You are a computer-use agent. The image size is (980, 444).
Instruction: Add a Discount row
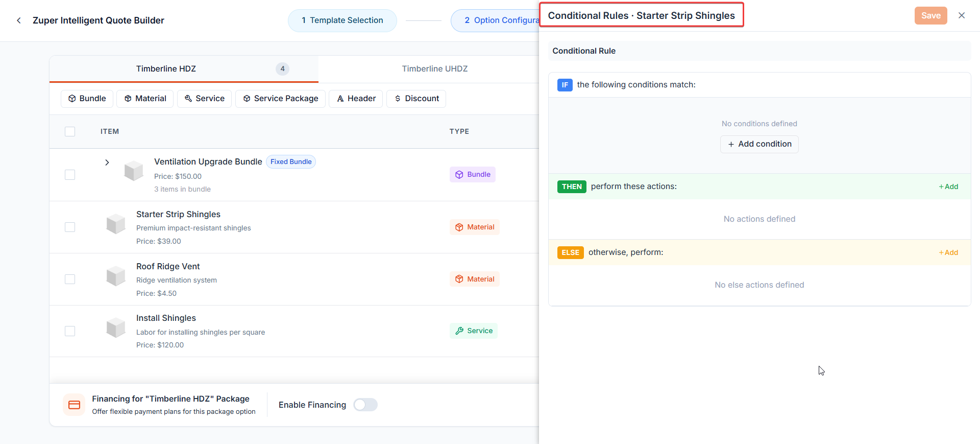416,99
